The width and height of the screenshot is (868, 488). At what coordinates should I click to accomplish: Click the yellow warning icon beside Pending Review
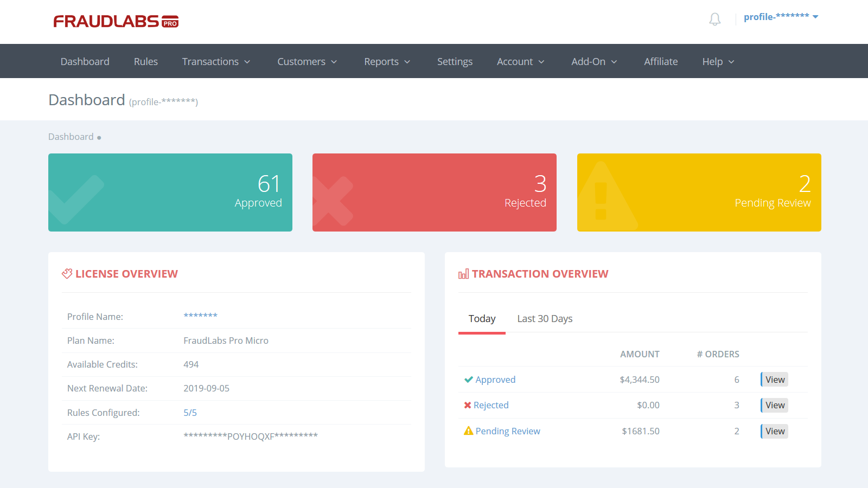469,431
